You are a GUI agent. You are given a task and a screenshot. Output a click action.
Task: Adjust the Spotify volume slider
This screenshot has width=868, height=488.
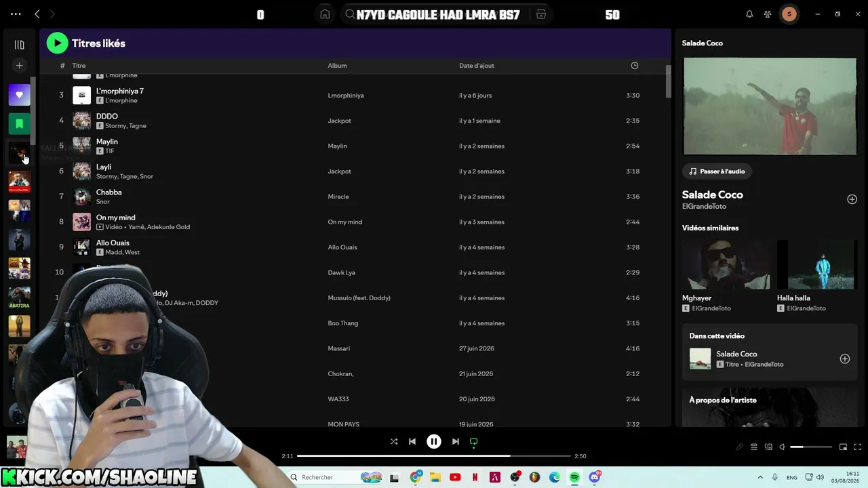click(x=811, y=447)
